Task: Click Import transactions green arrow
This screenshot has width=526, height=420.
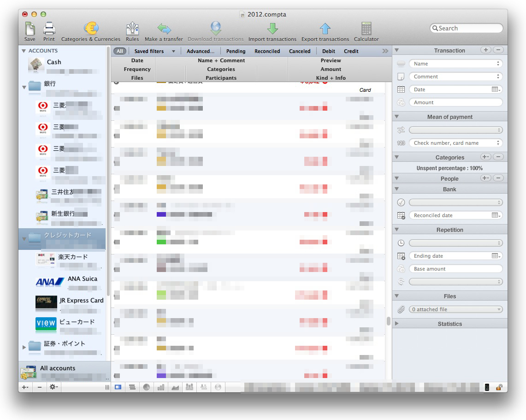Action: pyautogui.click(x=272, y=29)
